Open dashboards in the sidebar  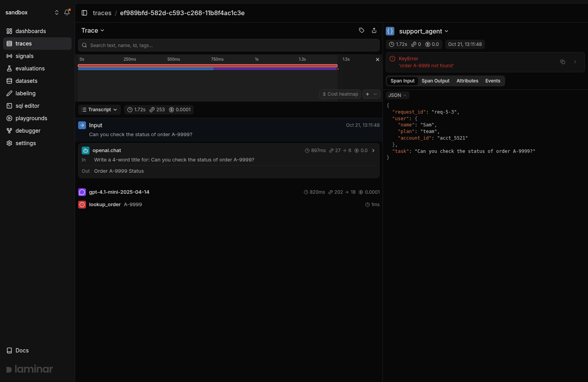click(37, 31)
